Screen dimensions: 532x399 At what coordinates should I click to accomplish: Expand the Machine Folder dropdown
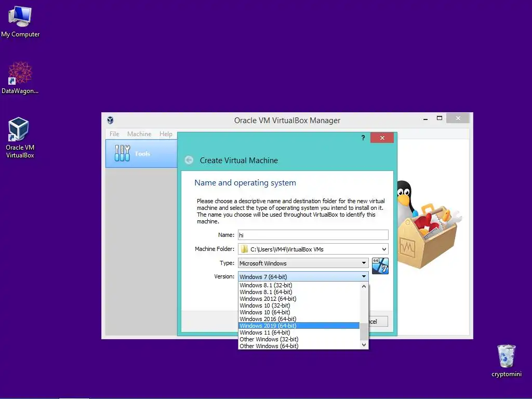[x=384, y=249]
